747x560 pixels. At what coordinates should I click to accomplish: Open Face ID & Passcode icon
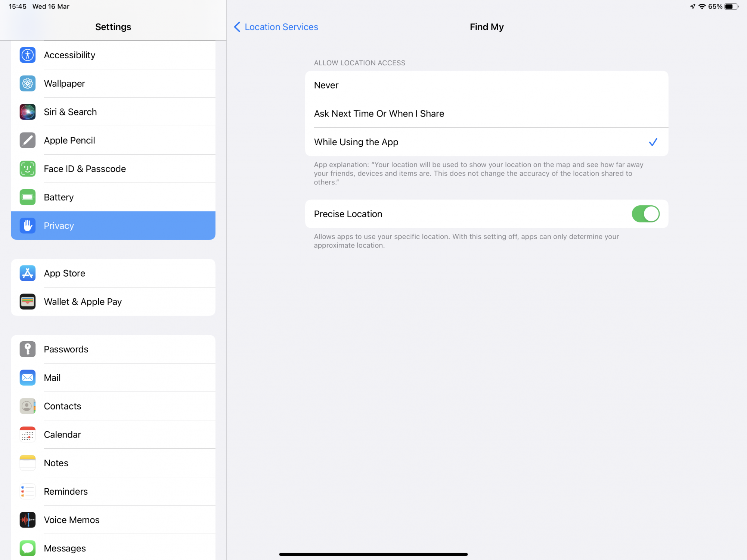tap(28, 169)
